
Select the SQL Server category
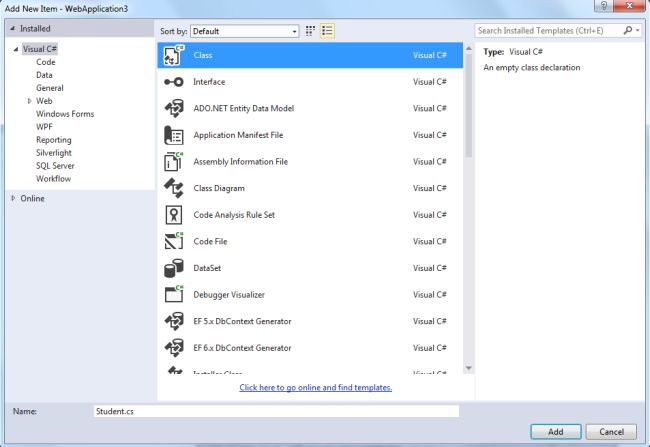(55, 165)
